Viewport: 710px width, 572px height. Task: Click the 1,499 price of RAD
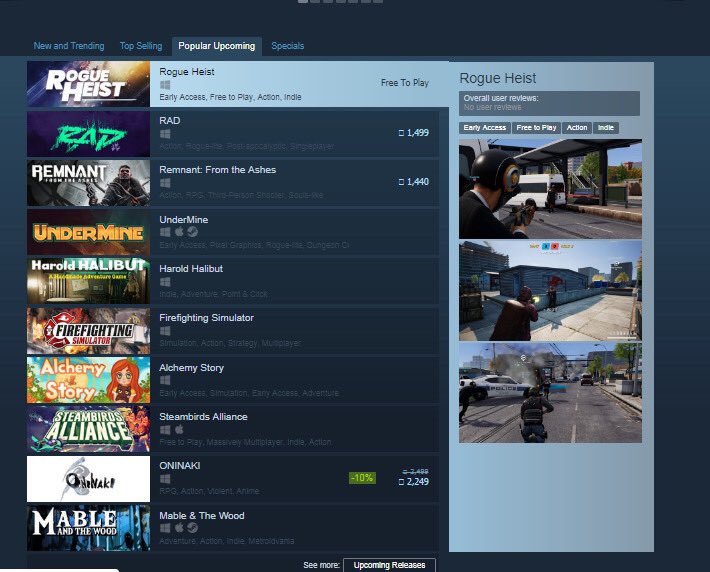[x=414, y=133]
